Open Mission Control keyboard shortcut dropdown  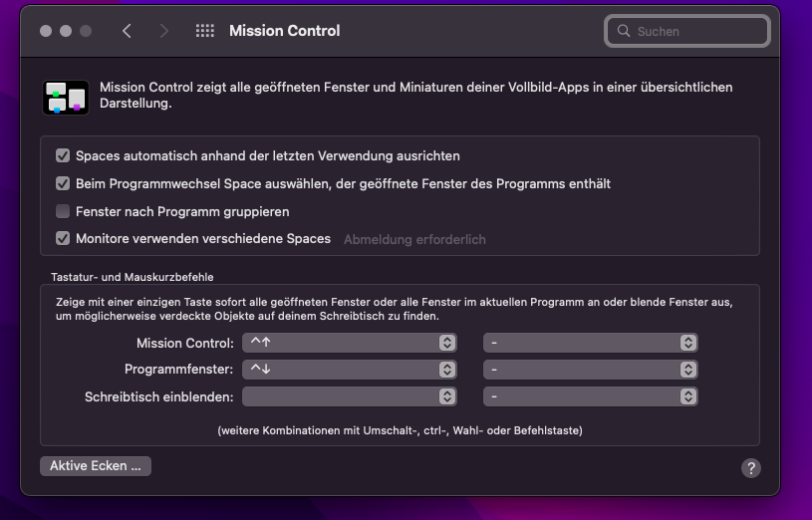click(349, 343)
